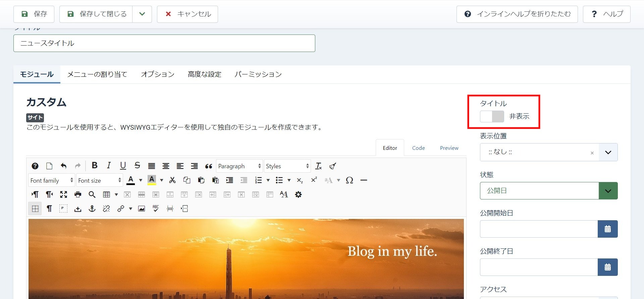This screenshot has height=299, width=644.
Task: Open the find and replace magnifier icon
Action: 92,195
